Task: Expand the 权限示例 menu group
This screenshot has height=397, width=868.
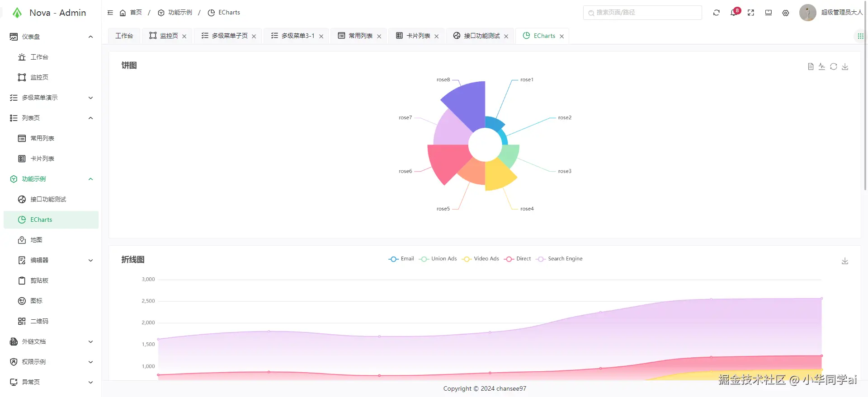Action: coord(51,362)
